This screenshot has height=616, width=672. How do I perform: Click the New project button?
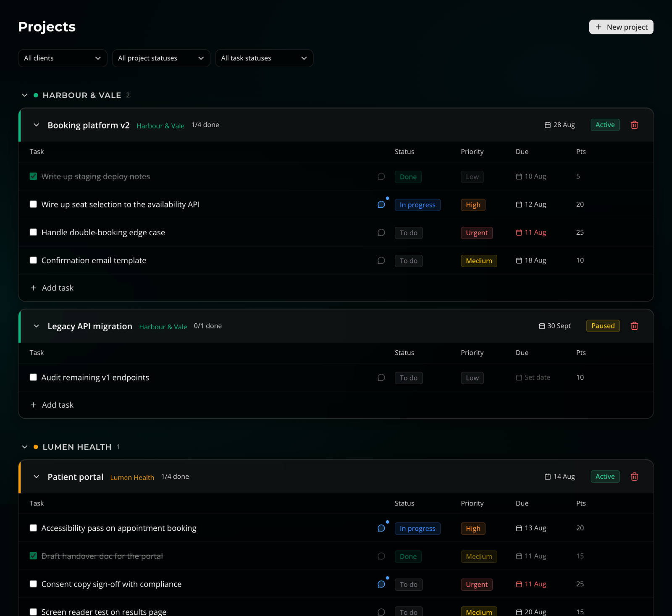tap(621, 27)
